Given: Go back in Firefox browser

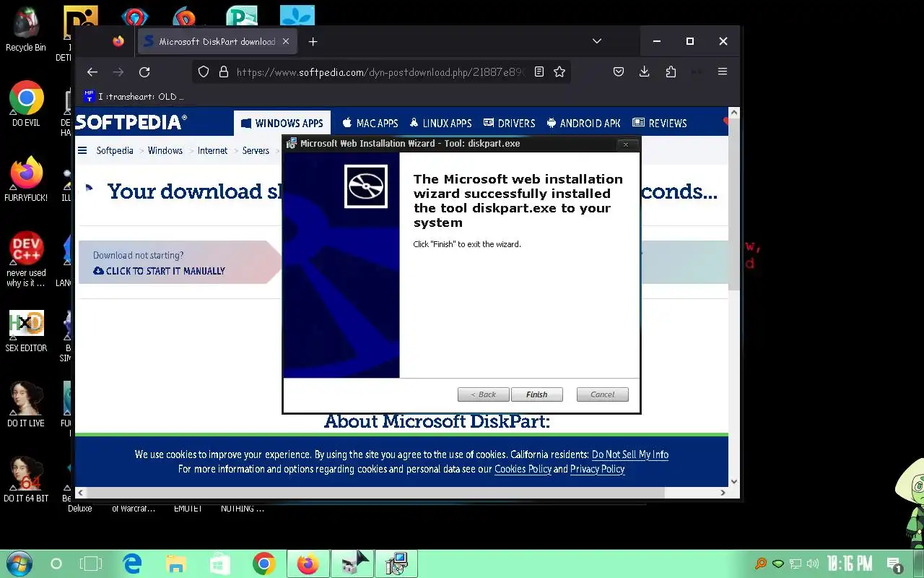Looking at the screenshot, I should 92,72.
